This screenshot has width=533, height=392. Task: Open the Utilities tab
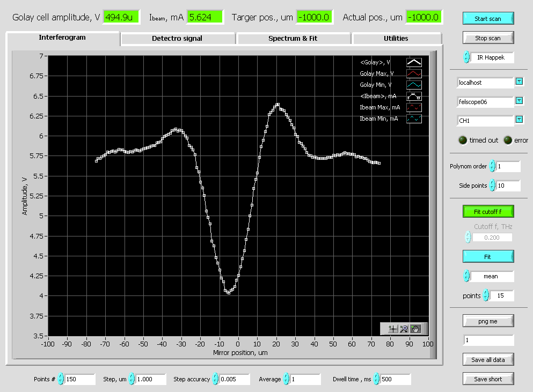point(396,39)
